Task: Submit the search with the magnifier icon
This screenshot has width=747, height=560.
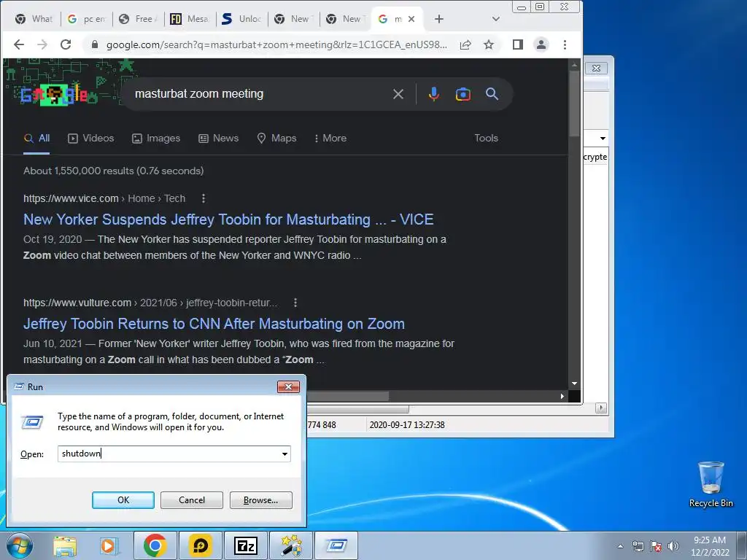Action: 492,94
